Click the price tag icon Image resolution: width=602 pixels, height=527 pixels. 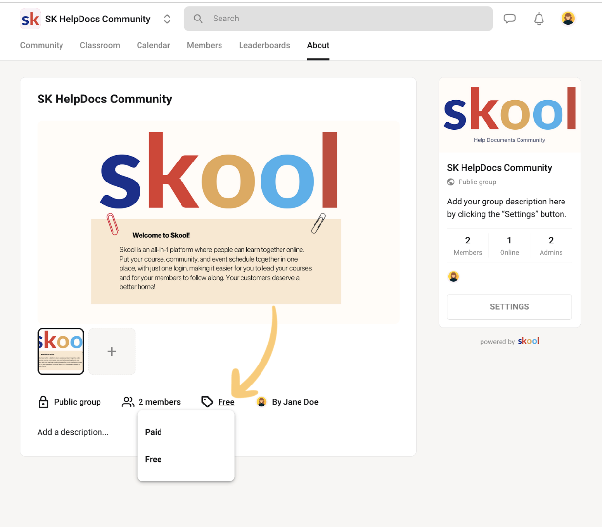207,402
